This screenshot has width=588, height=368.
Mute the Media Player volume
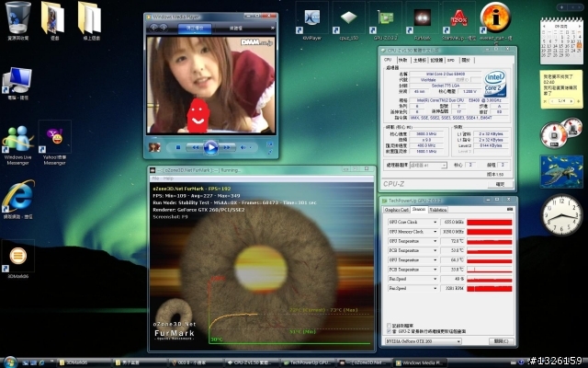(x=243, y=147)
